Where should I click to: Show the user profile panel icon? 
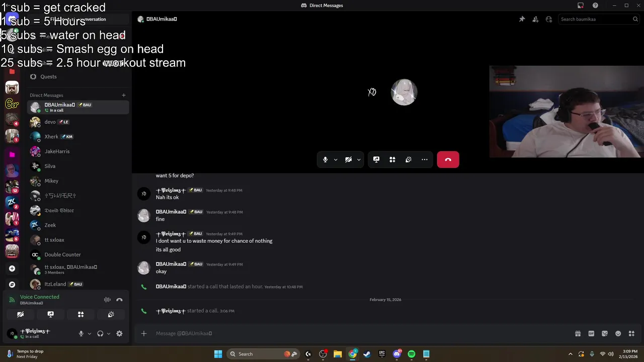pyautogui.click(x=549, y=19)
